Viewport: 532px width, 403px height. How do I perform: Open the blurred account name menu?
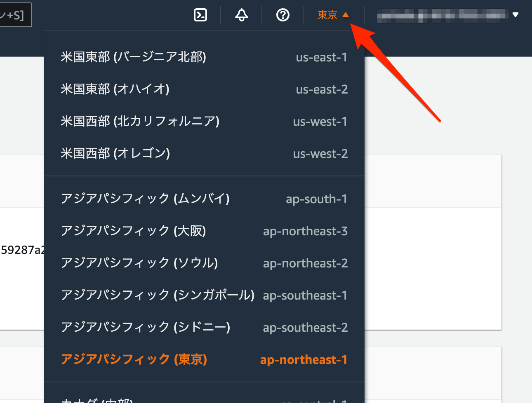click(448, 15)
